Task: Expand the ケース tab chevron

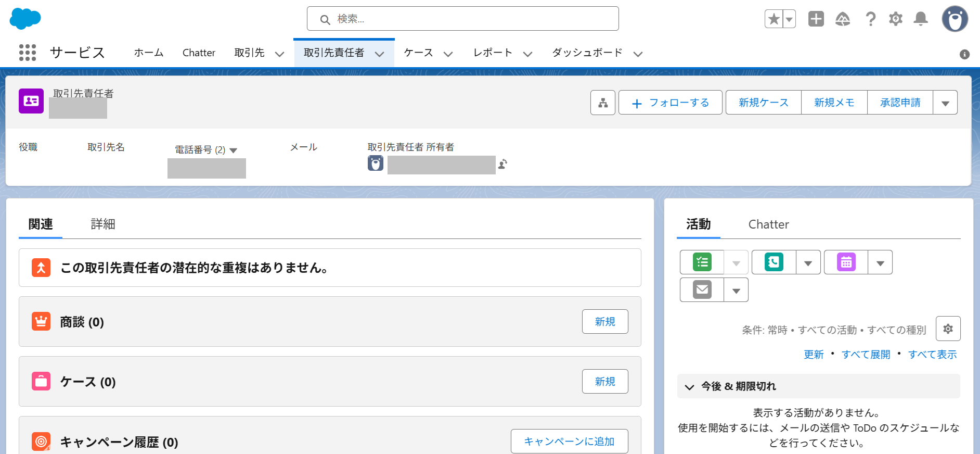Action: click(x=448, y=54)
